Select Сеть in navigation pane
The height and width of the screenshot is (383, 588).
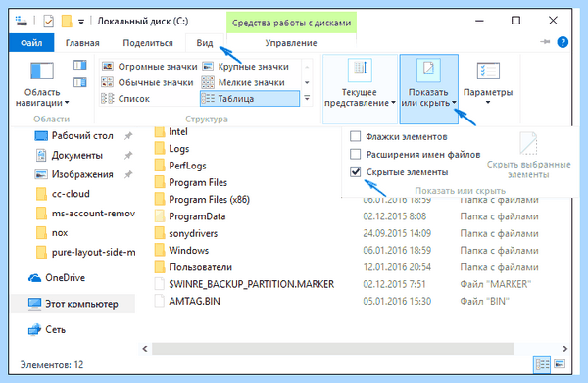pos(47,330)
